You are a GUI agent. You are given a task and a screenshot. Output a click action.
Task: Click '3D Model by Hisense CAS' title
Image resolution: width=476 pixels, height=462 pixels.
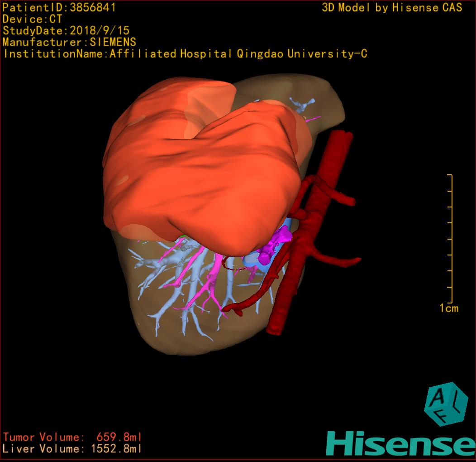[x=392, y=7]
